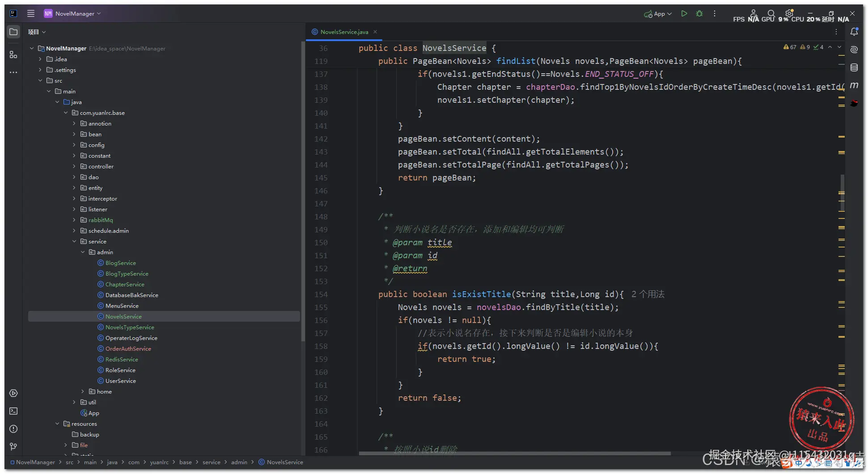Expand the home package
868x474 pixels.
(x=83, y=391)
